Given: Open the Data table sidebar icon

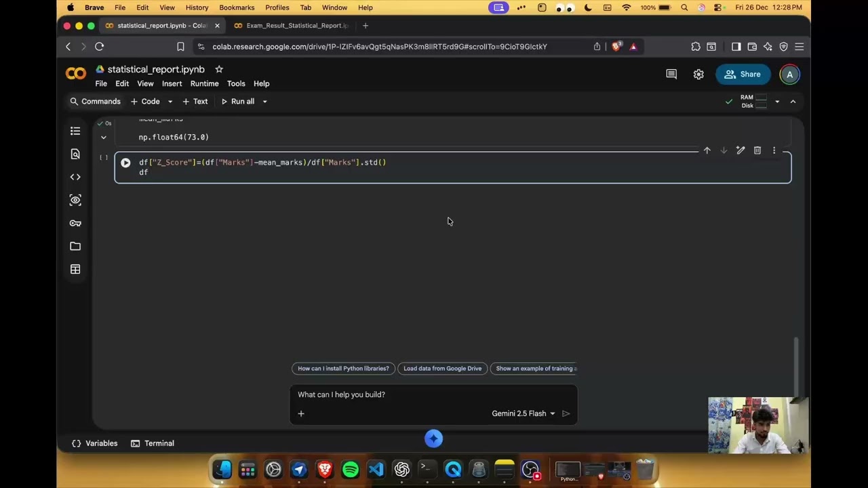Looking at the screenshot, I should 75,269.
